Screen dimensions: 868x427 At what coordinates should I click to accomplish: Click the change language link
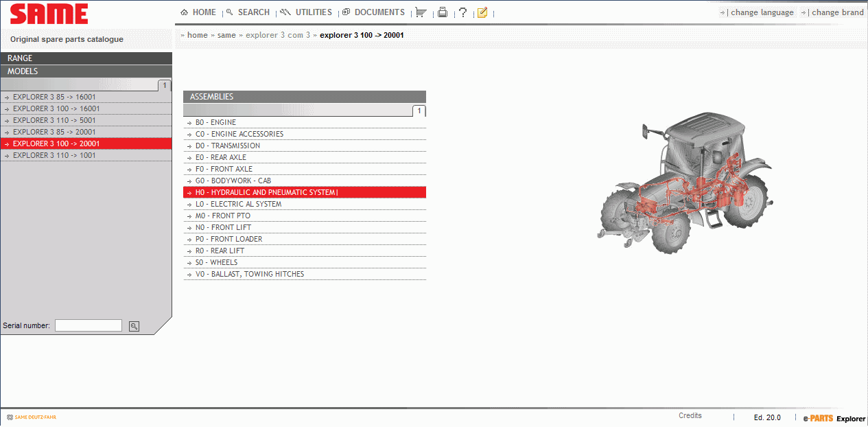tap(762, 12)
